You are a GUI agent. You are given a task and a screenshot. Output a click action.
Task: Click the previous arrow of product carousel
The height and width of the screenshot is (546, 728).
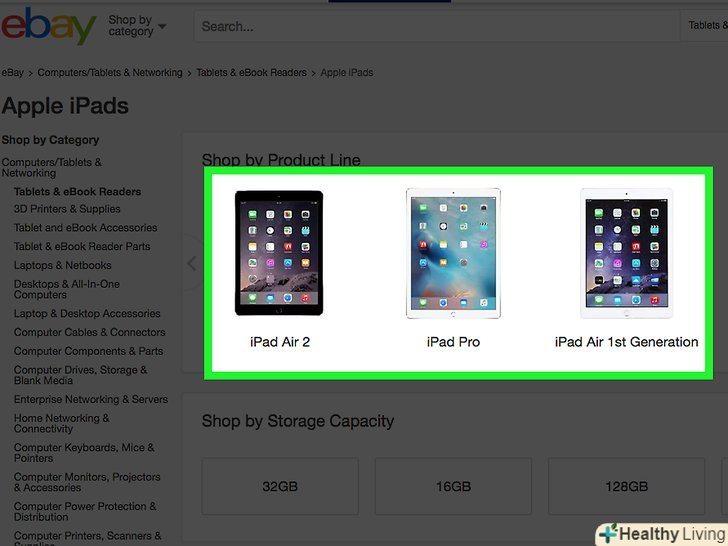[x=191, y=263]
